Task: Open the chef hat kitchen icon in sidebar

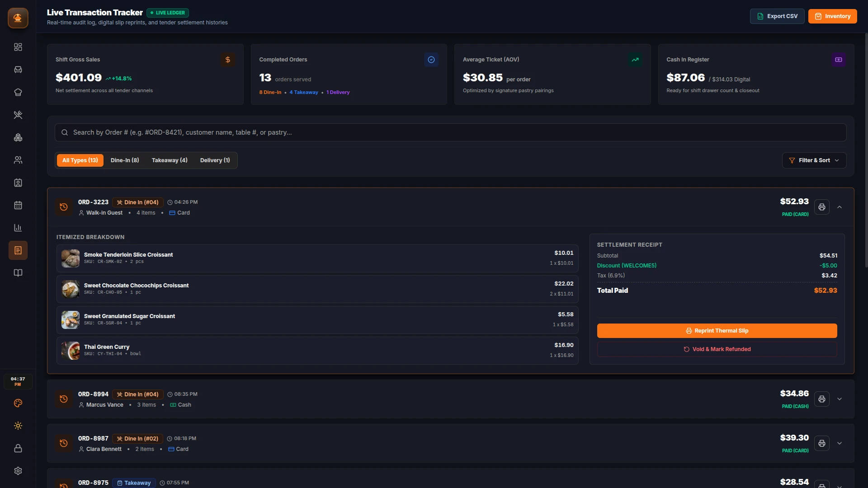Action: tap(18, 92)
